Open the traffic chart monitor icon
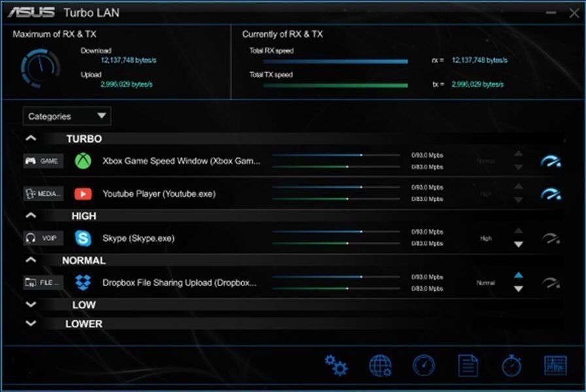This screenshot has height=392, width=586. (555, 365)
